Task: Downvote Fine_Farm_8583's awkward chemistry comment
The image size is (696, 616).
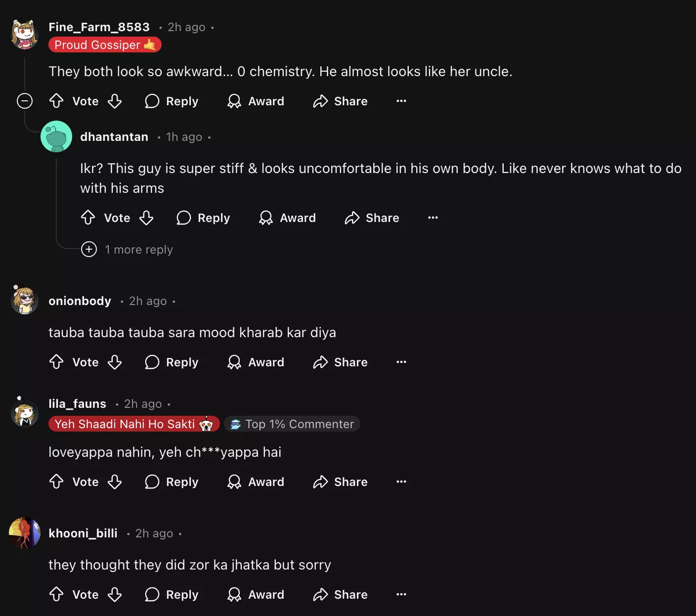Action: point(115,101)
